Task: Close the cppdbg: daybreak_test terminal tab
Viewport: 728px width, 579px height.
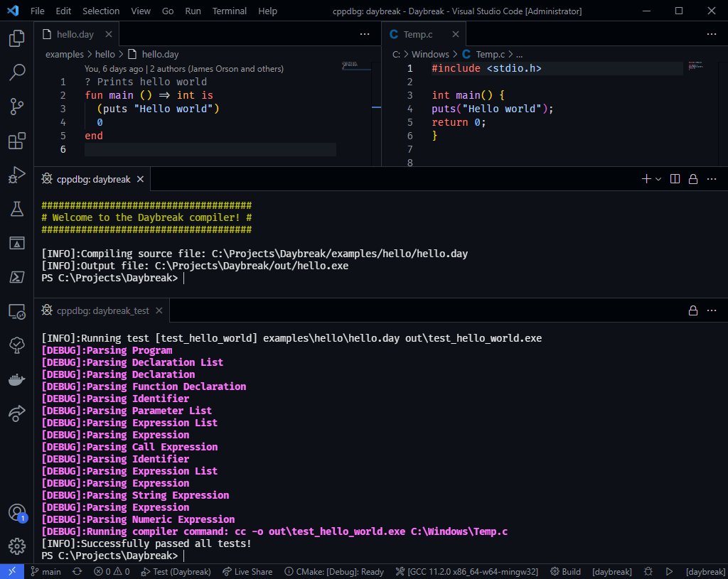Action: [x=159, y=310]
